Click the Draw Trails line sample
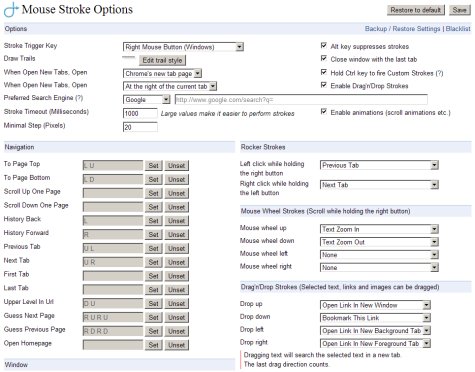Screen dimensions: 475x372 pyautogui.click(x=128, y=57)
